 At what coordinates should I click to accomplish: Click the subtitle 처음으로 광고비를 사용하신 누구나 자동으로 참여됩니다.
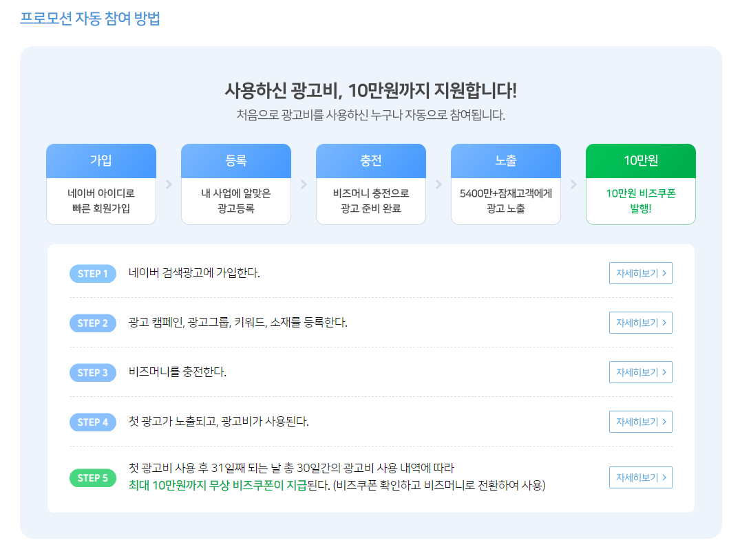pyautogui.click(x=371, y=115)
